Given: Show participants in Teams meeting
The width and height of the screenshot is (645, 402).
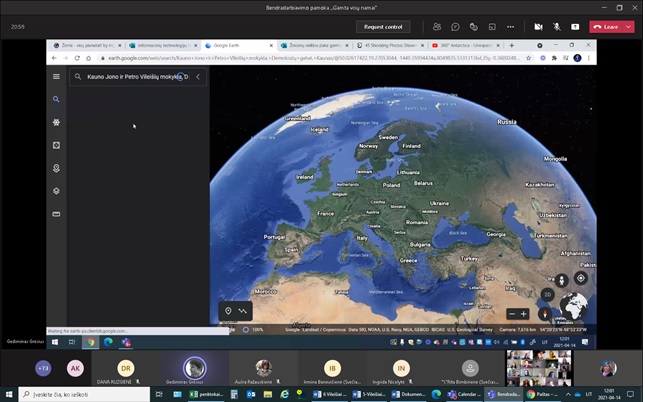Looking at the screenshot, I should point(437,27).
